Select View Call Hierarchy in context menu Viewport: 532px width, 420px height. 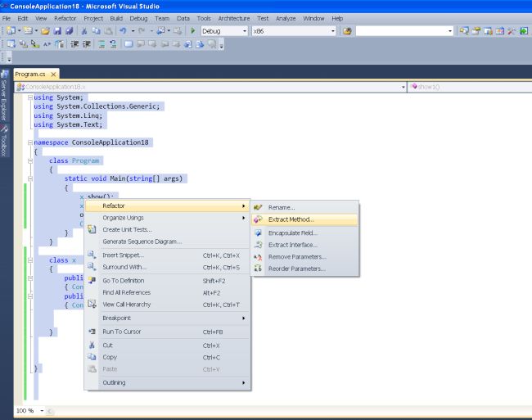pyautogui.click(x=168, y=305)
